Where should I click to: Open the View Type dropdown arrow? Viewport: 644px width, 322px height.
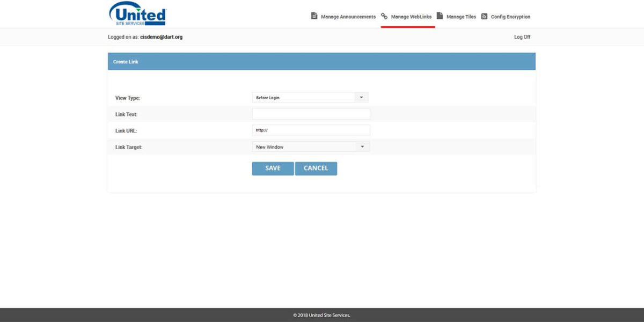pyautogui.click(x=361, y=97)
